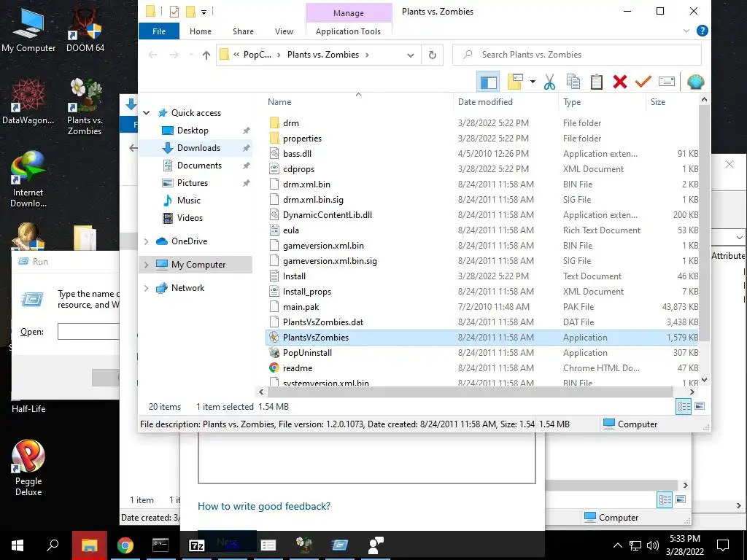Image resolution: width=747 pixels, height=560 pixels.
Task: Select the Manage contextual tab
Action: click(348, 13)
